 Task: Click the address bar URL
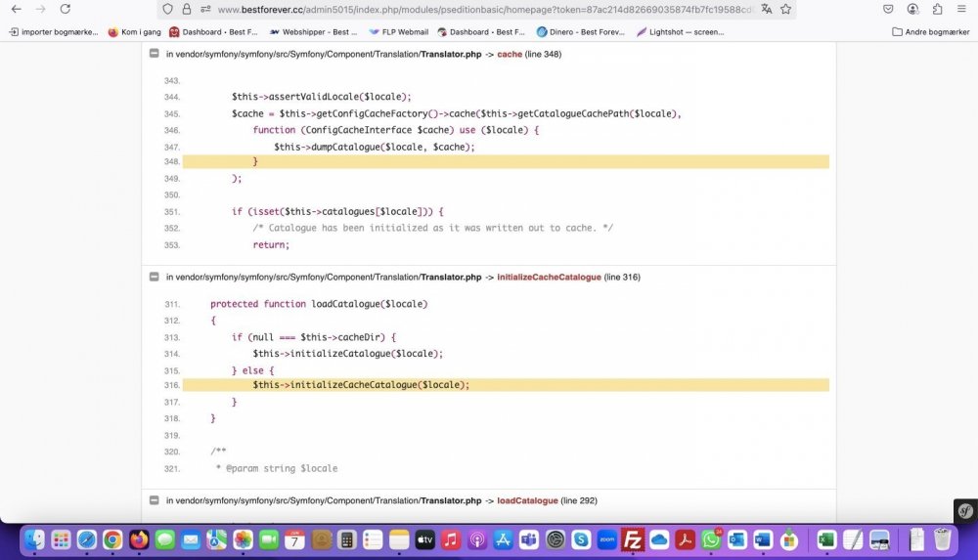point(484,10)
